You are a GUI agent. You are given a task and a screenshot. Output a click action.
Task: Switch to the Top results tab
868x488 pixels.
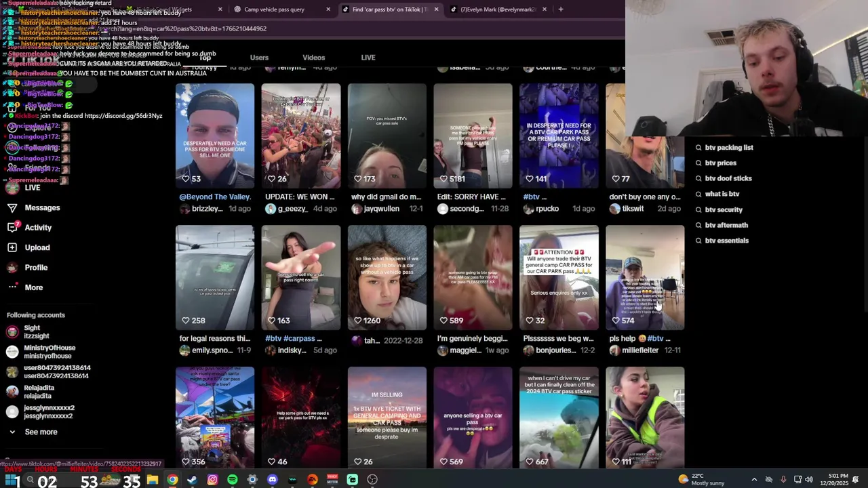tap(205, 58)
